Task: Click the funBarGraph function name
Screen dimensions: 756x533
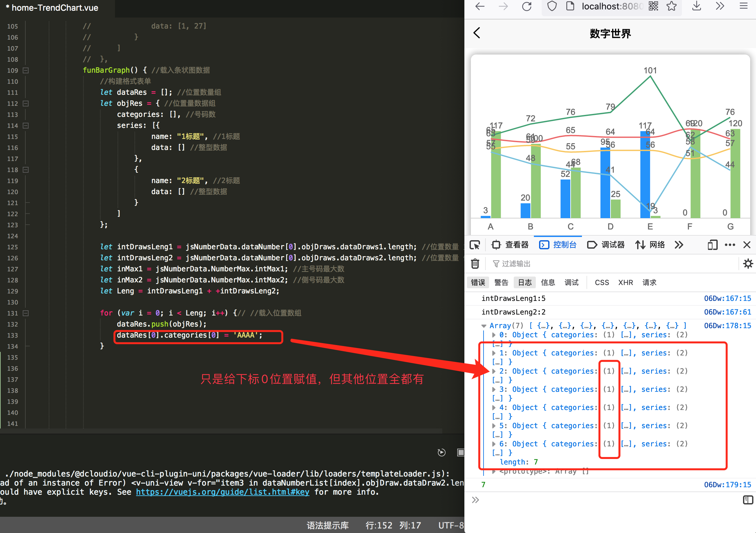Action: pos(106,70)
